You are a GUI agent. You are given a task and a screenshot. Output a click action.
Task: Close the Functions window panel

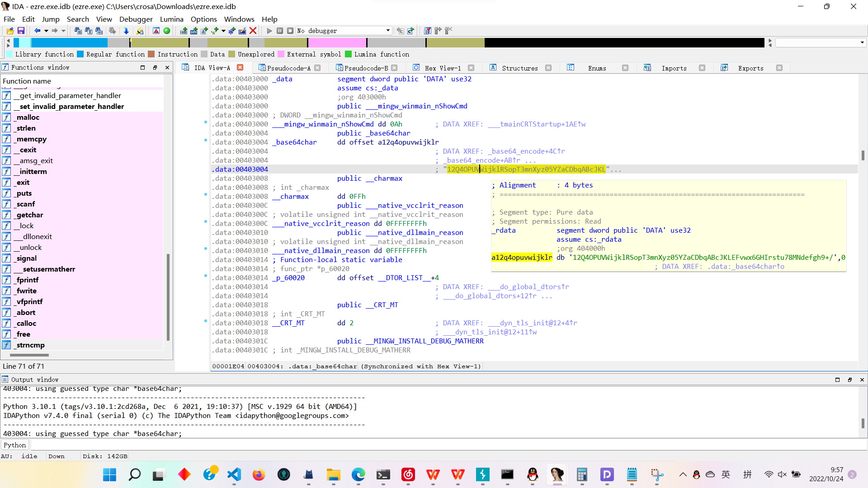pos(167,67)
